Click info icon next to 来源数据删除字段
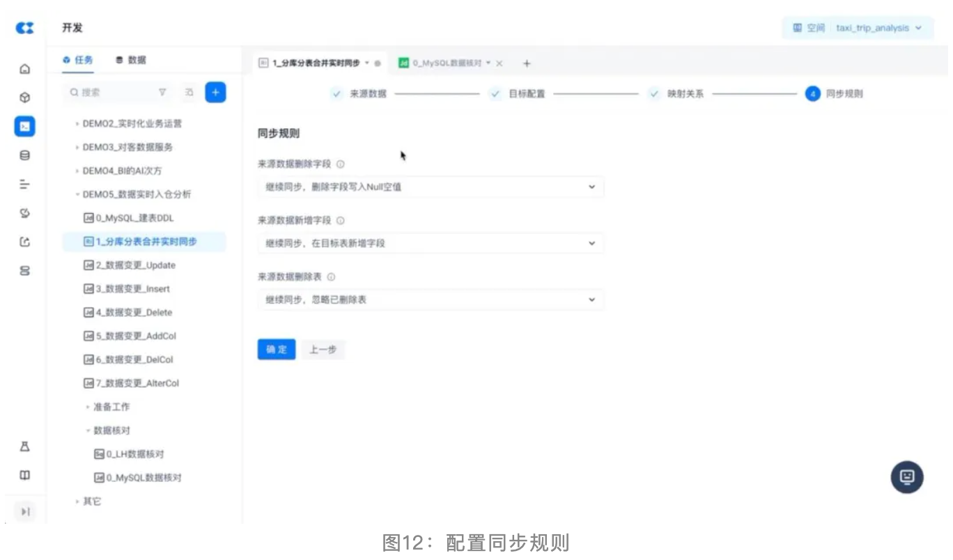Image resolution: width=953 pixels, height=560 pixels. (341, 164)
